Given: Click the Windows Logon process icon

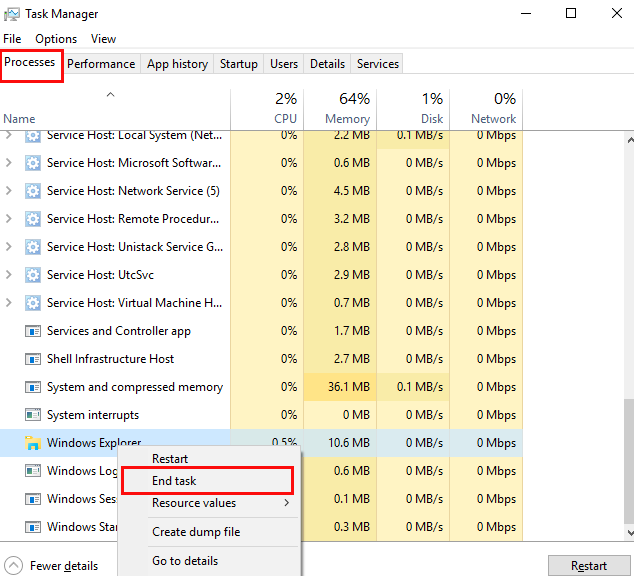Looking at the screenshot, I should [x=33, y=471].
